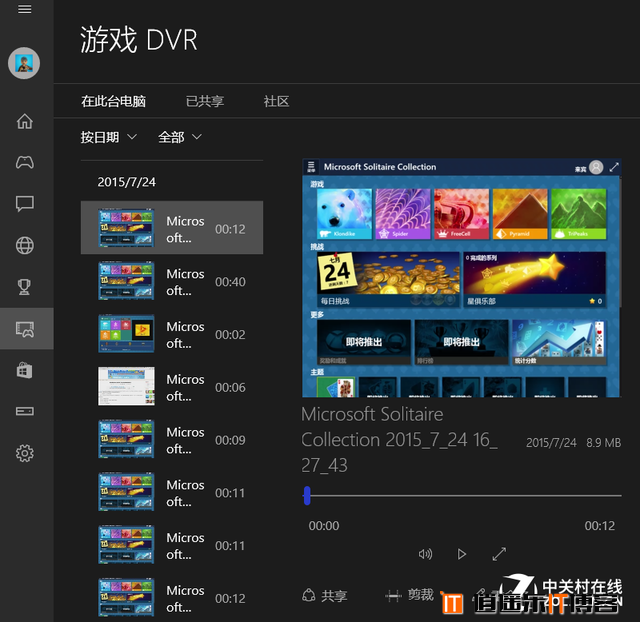The width and height of the screenshot is (640, 622).
Task: Switch to the 已共享 tab
Action: pyautogui.click(x=205, y=101)
